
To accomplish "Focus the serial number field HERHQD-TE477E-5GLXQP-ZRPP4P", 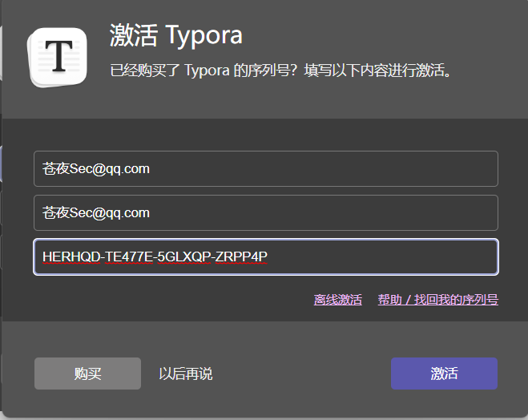I will tap(266, 257).
